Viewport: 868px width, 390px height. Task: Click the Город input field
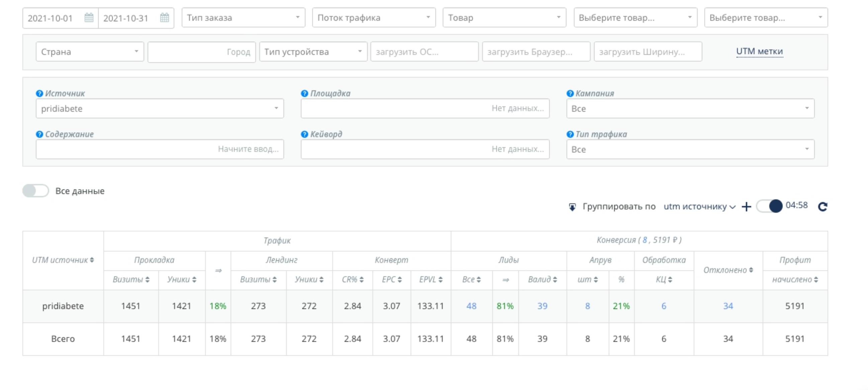pos(201,52)
